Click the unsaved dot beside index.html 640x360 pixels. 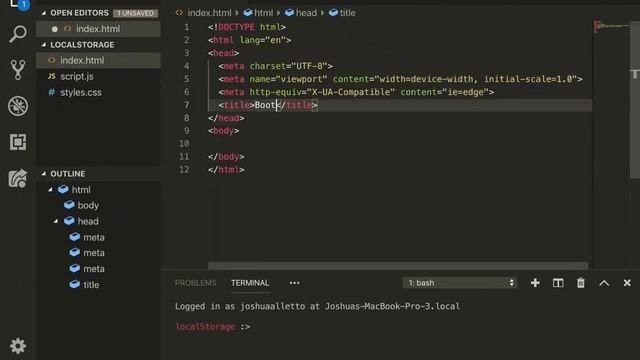[x=55, y=29]
